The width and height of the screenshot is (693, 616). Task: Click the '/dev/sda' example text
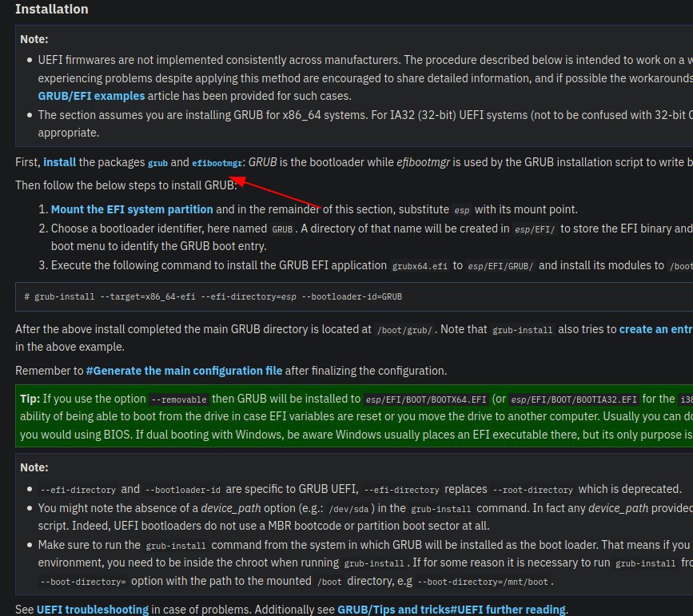(x=348, y=509)
